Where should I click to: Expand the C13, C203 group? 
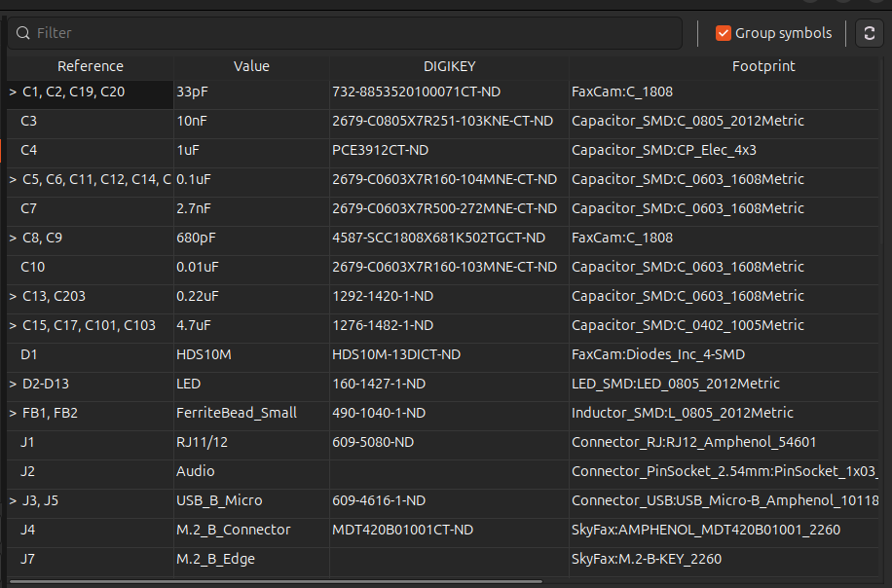click(13, 296)
